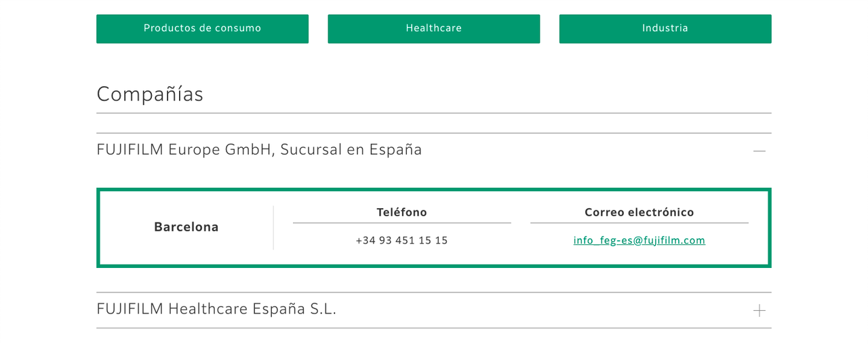
Task: Click the Teléfono column header
Action: click(x=402, y=212)
